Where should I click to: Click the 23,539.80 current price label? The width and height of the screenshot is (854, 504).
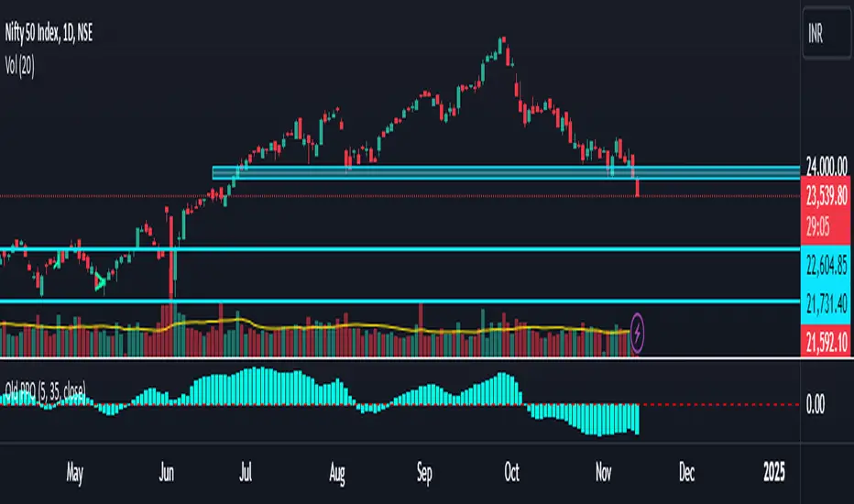[x=827, y=195]
